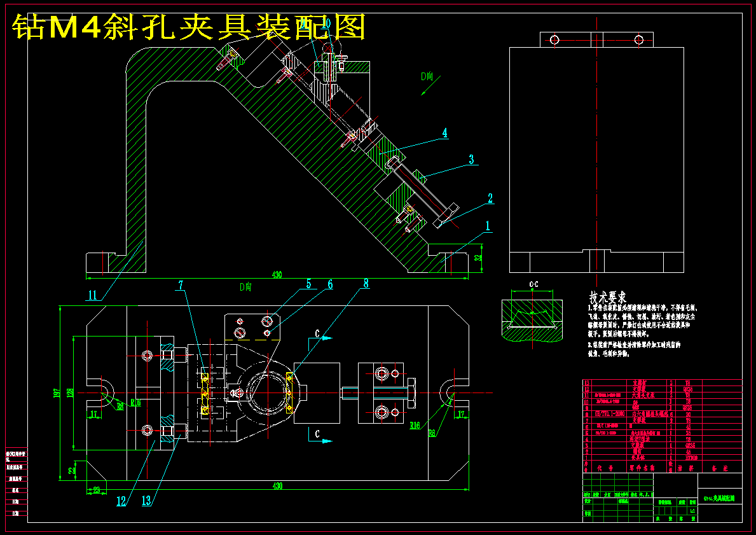Click the 22 chamfer dimension

[71, 470]
